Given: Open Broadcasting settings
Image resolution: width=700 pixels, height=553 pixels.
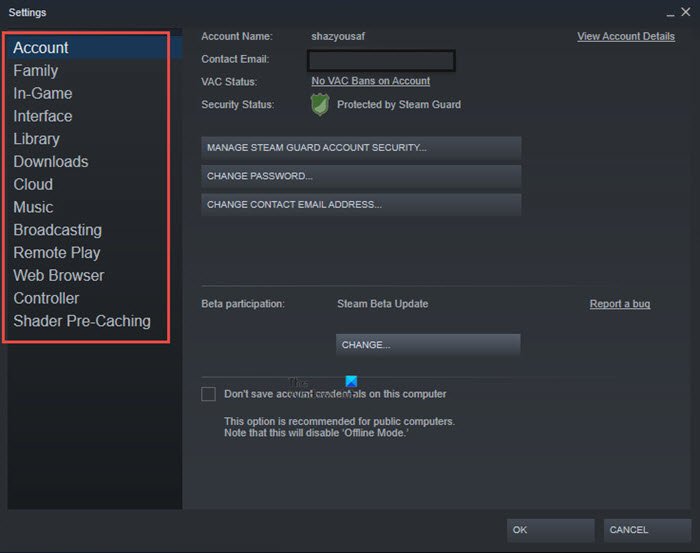Looking at the screenshot, I should (x=57, y=230).
